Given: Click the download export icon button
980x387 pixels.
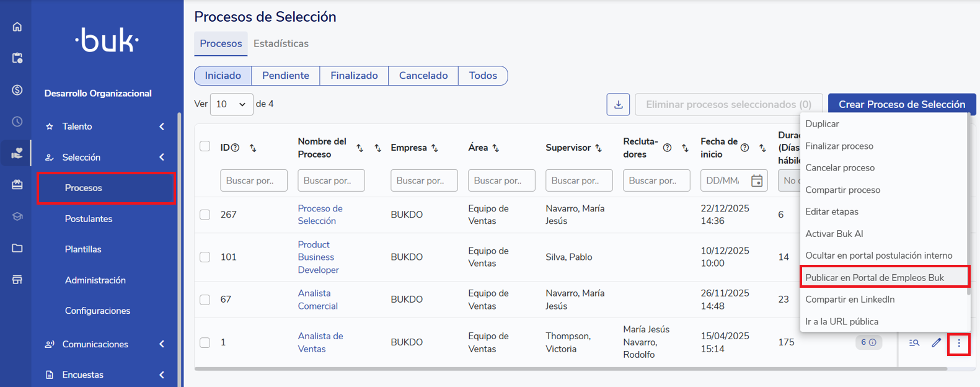Looking at the screenshot, I should coord(618,104).
